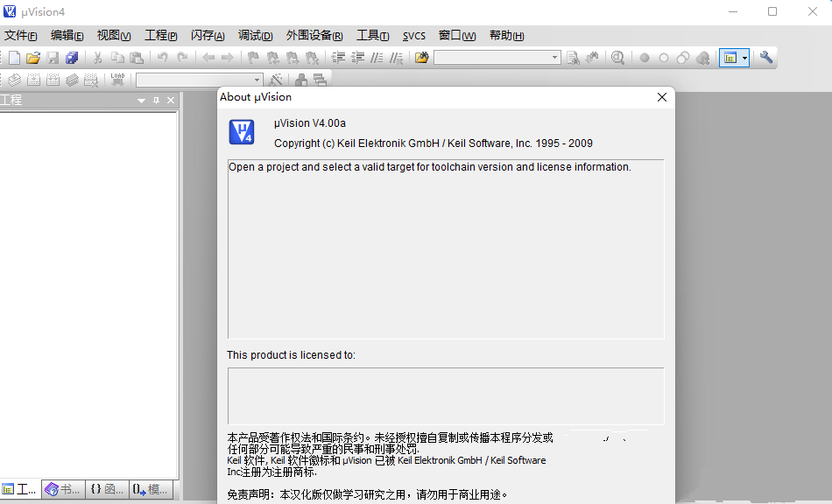Maximize the µVision4 window

(772, 11)
